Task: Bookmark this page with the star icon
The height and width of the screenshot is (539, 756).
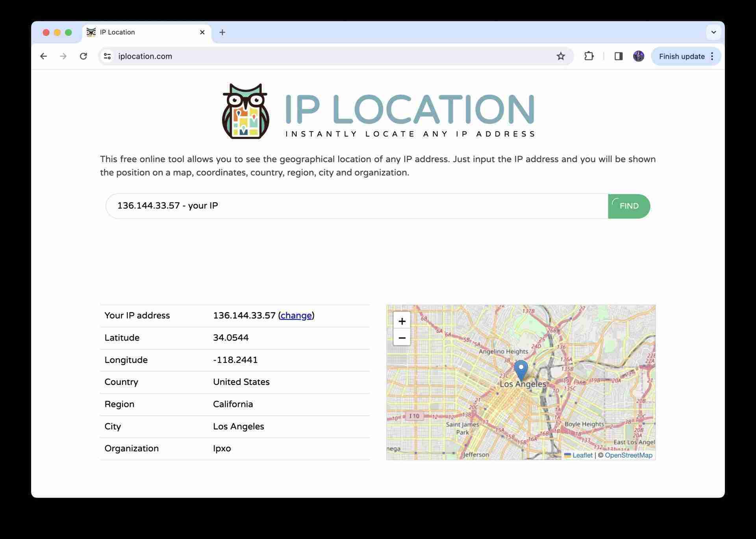Action: coord(561,56)
